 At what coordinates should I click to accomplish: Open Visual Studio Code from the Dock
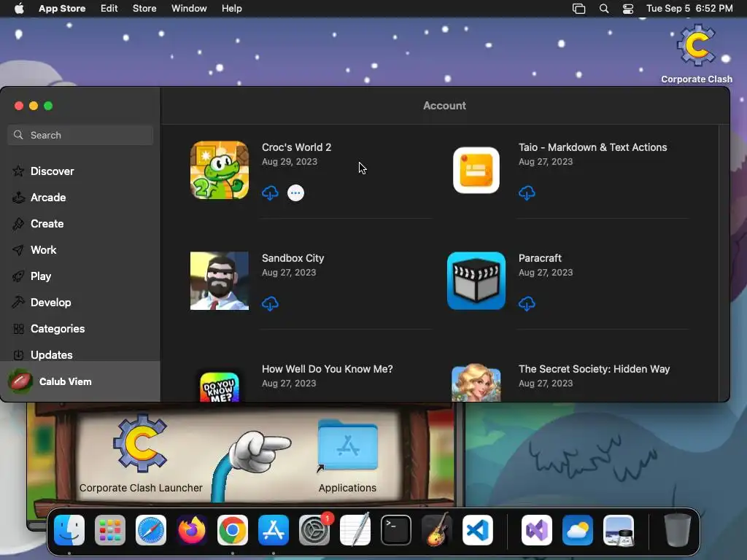477,530
